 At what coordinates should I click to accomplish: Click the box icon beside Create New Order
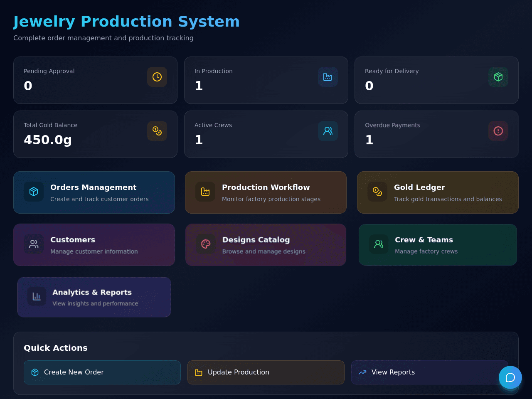(35, 372)
